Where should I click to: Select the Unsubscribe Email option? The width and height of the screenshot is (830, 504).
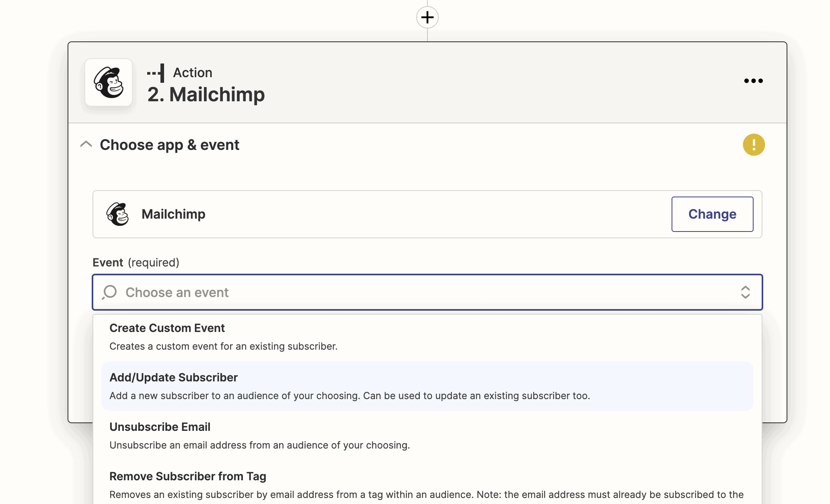tap(427, 436)
